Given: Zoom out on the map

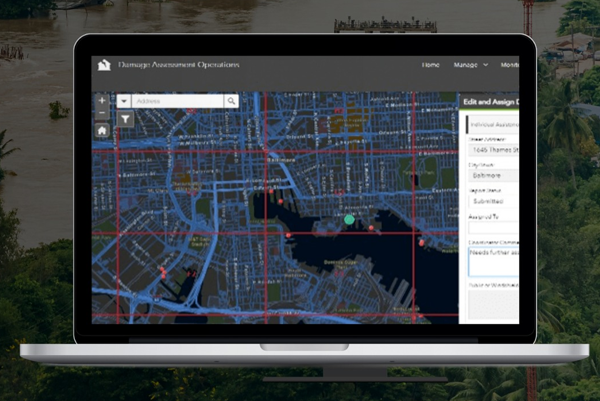Looking at the screenshot, I should coord(102,115).
